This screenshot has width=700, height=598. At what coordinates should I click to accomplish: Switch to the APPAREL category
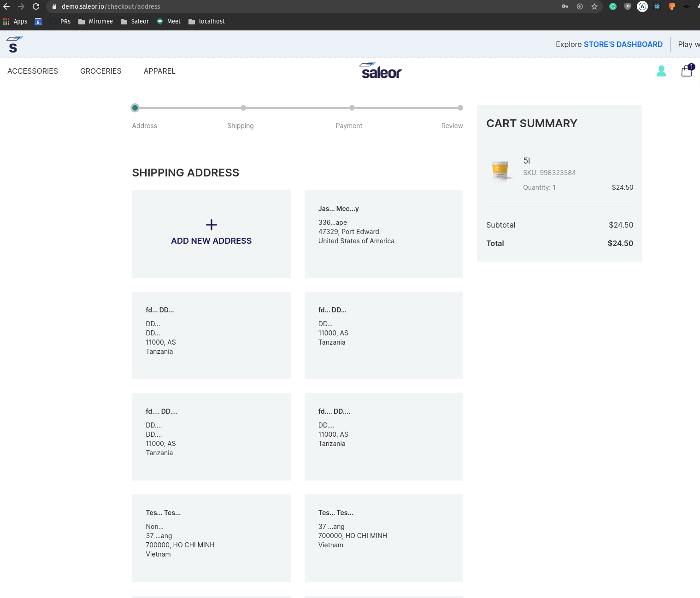[159, 71]
